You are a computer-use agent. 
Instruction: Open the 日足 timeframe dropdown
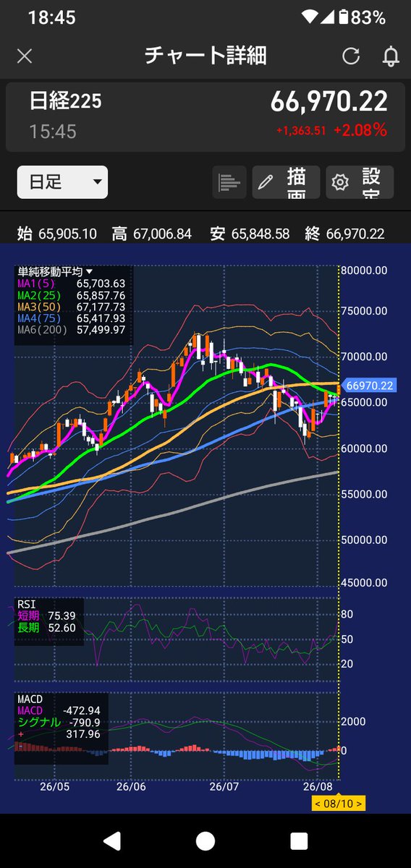tap(62, 182)
